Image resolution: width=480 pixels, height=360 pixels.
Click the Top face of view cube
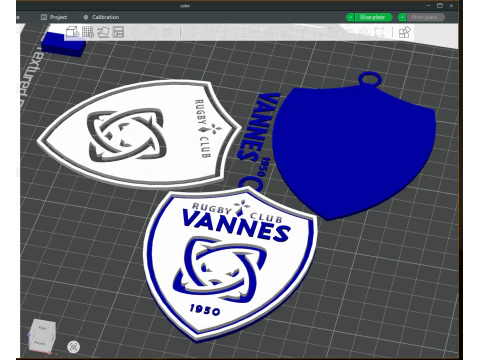pyautogui.click(x=42, y=328)
